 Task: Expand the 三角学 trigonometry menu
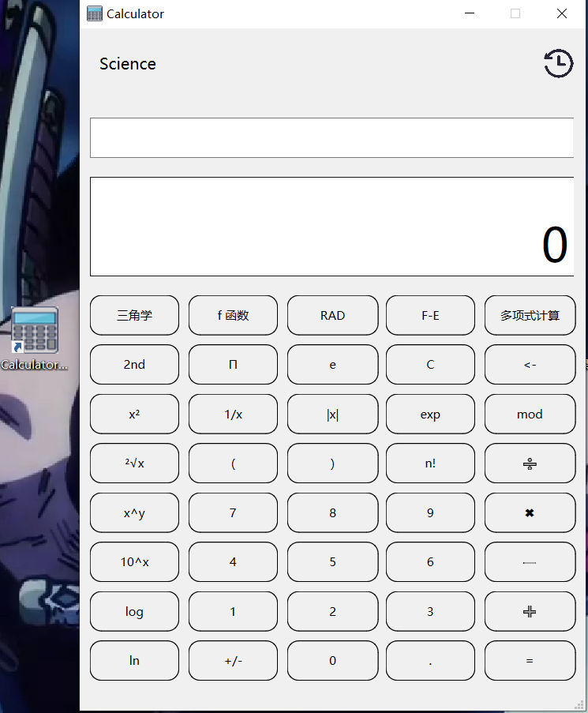tap(134, 316)
